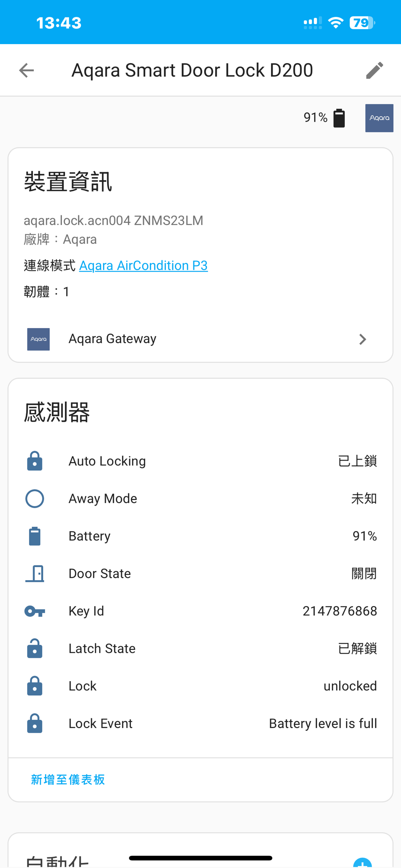Tap the Key Id key icon
The image size is (401, 868).
(x=35, y=611)
